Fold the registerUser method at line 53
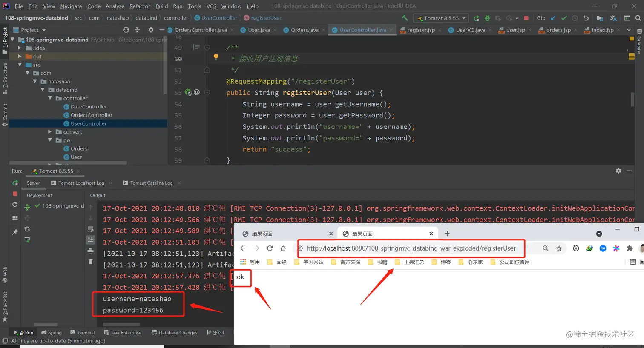The height and width of the screenshot is (348, 644). pos(207,92)
